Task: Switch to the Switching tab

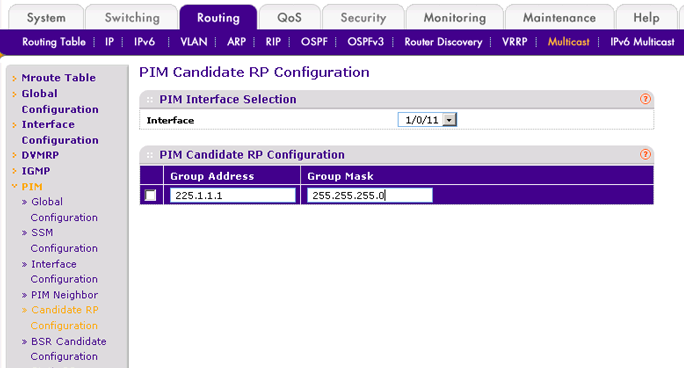Action: point(132,18)
